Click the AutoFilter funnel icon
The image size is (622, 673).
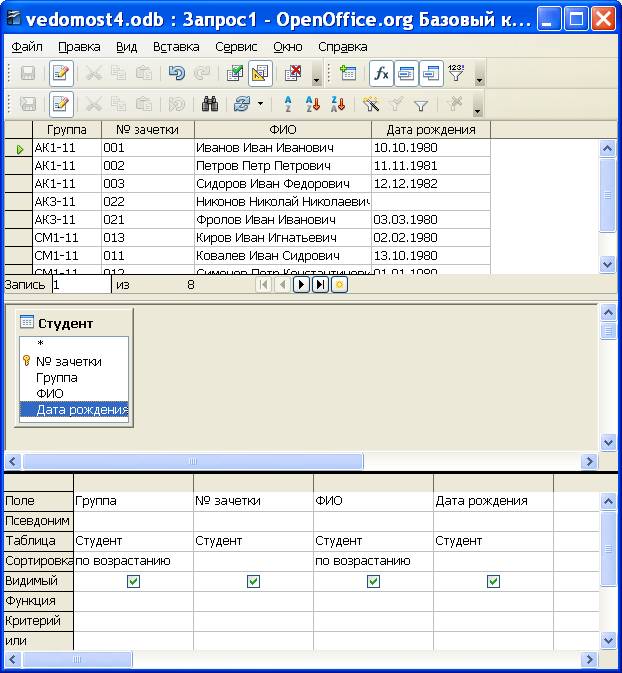tap(371, 104)
